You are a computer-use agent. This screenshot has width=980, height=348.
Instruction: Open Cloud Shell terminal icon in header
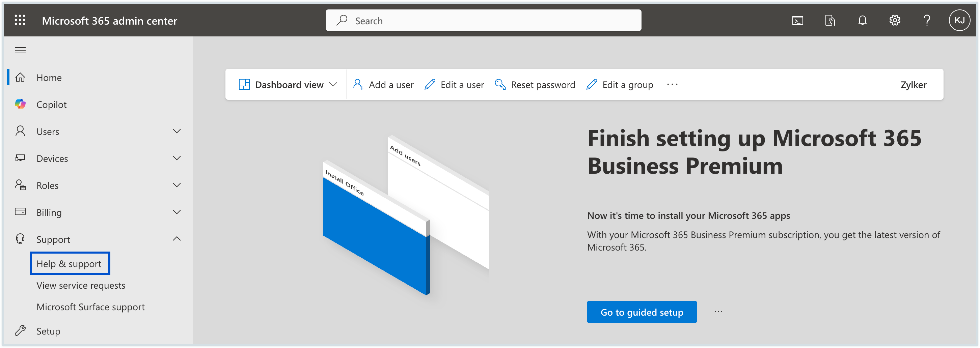point(797,20)
